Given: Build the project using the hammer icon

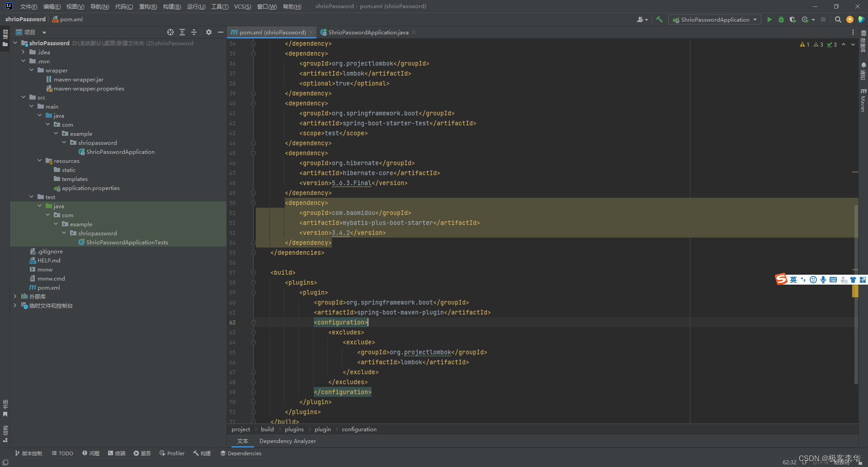Looking at the screenshot, I should click(659, 19).
